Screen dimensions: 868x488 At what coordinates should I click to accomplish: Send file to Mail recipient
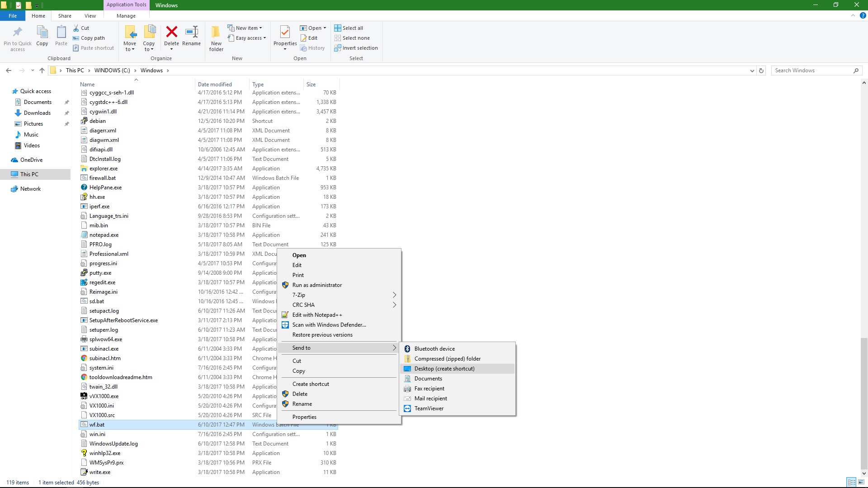click(x=458, y=399)
